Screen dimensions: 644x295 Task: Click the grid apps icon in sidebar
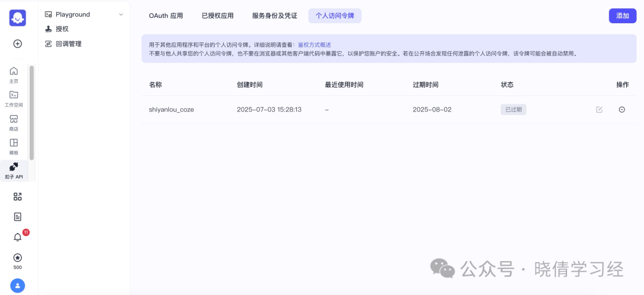18,197
